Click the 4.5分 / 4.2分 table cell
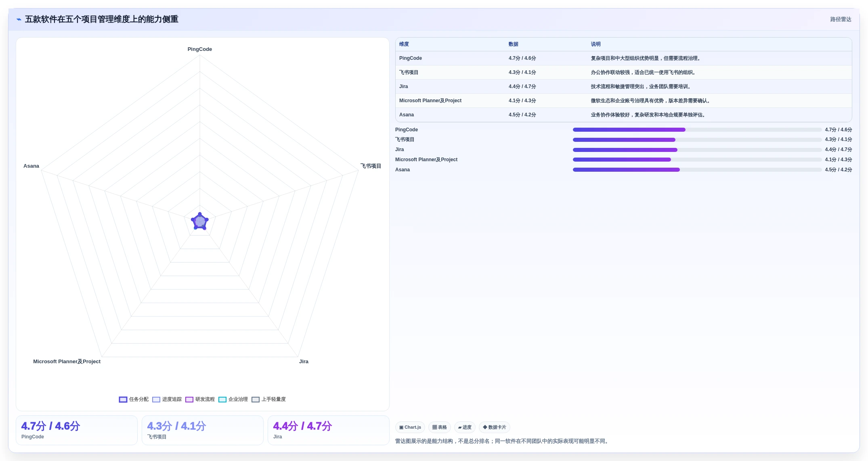This screenshot has width=868, height=461. [x=522, y=115]
